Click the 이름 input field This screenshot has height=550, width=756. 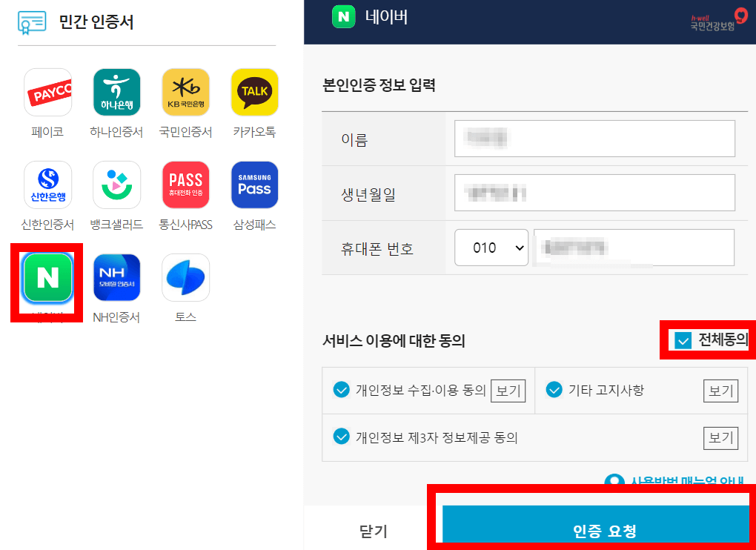click(594, 139)
